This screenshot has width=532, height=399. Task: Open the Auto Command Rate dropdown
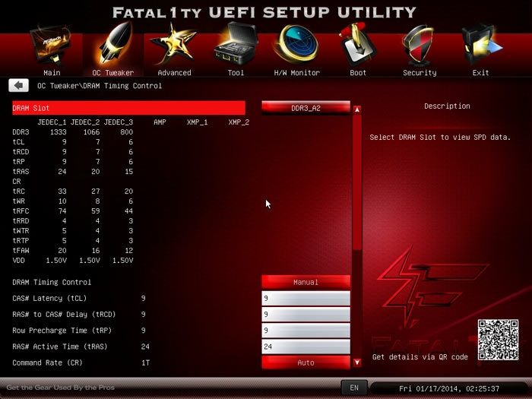tap(306, 363)
